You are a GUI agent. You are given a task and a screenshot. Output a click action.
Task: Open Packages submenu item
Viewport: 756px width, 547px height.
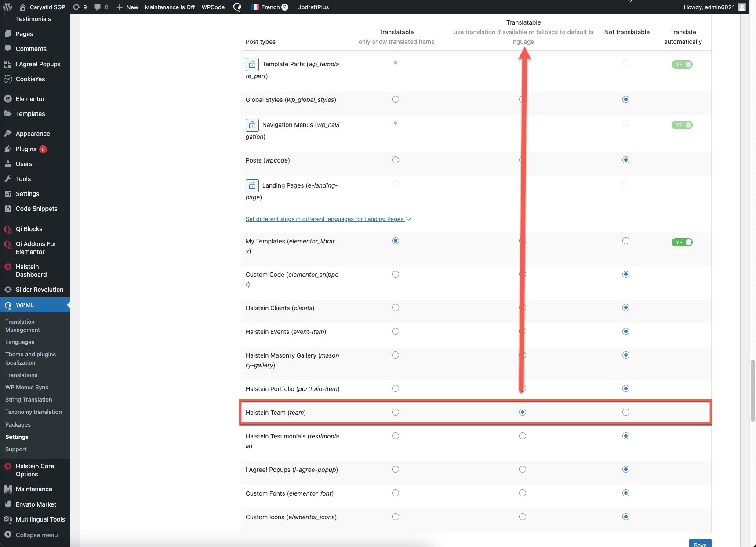pos(18,425)
